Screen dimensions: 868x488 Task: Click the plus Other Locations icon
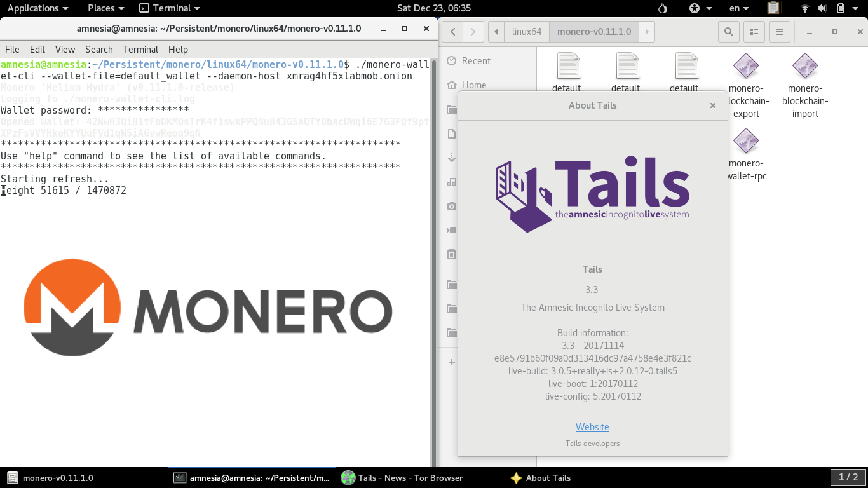pyautogui.click(x=452, y=362)
